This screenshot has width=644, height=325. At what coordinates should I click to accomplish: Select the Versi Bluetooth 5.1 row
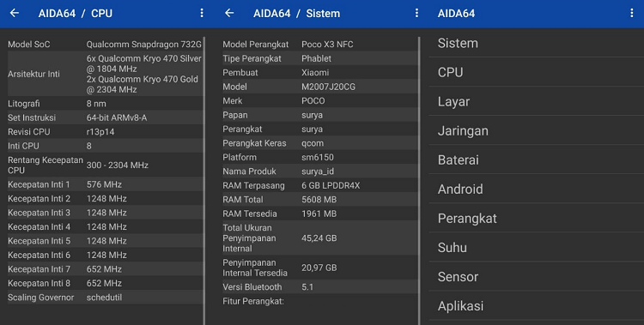(x=320, y=286)
